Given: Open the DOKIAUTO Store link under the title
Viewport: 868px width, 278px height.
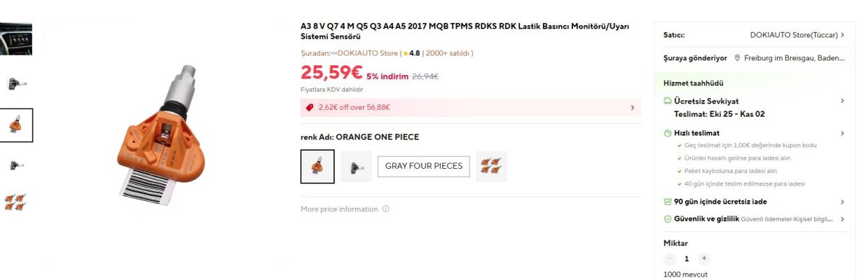Looking at the screenshot, I should [x=367, y=53].
